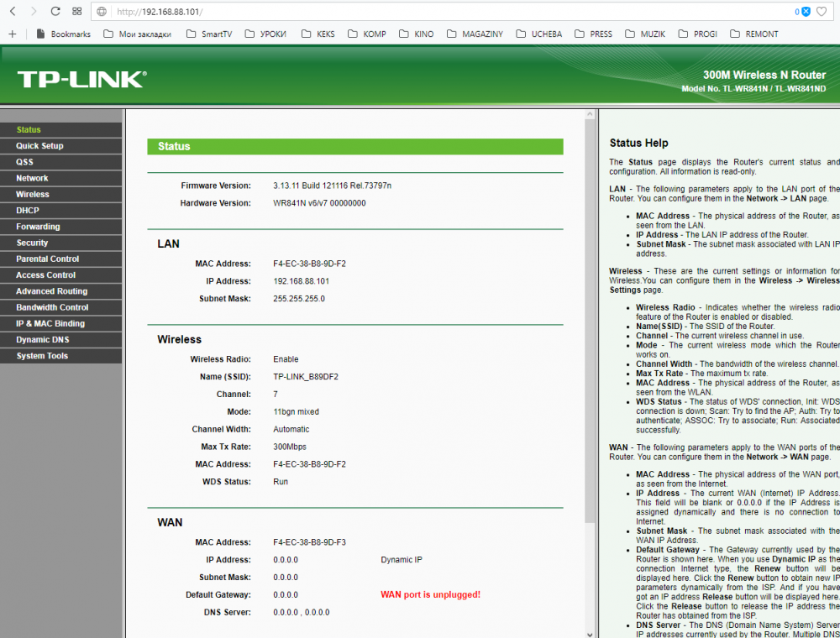Open System Tools in the sidebar
Screen dimensions: 840x638
point(42,356)
